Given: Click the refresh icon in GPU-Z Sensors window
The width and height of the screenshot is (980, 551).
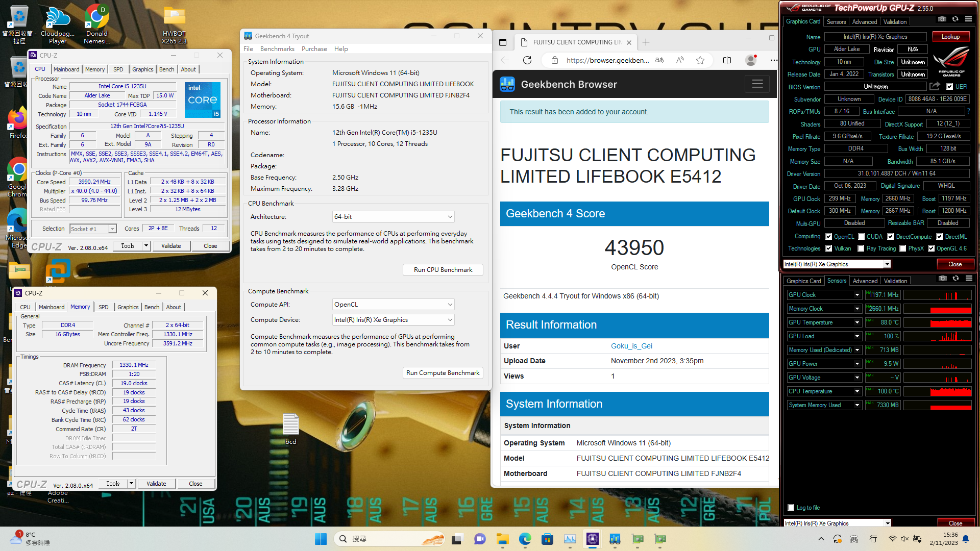Looking at the screenshot, I should click(955, 279).
